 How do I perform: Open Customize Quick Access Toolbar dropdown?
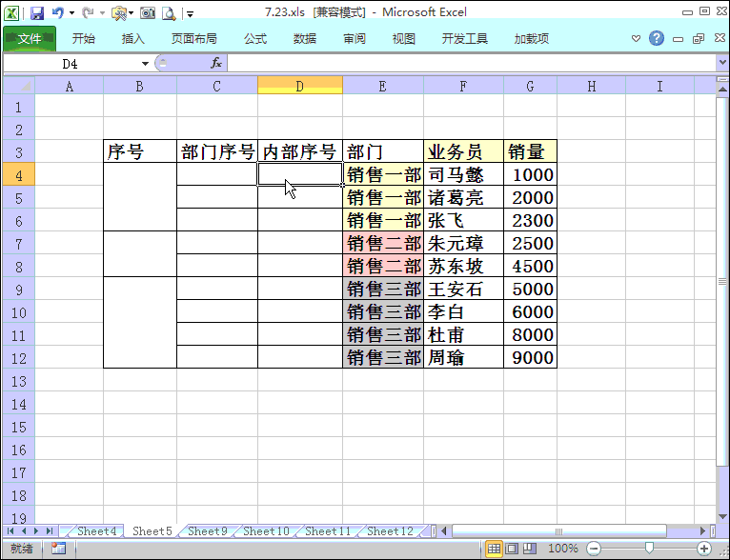coord(190,14)
